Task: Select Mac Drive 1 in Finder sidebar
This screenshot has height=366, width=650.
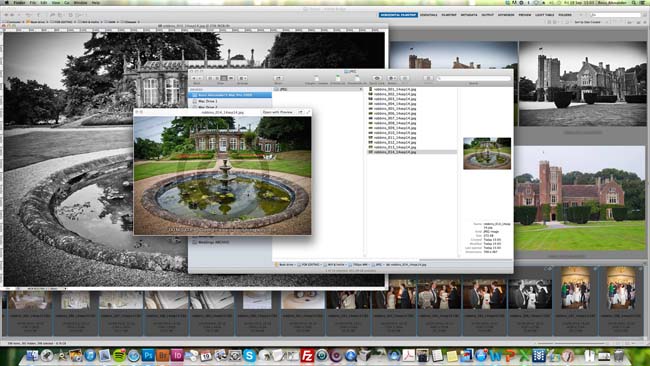Action: coord(208,101)
